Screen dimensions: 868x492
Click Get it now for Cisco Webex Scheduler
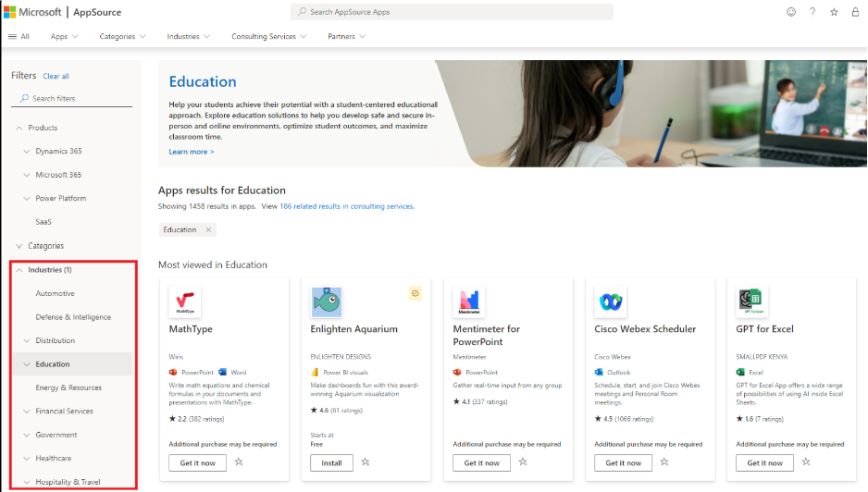(624, 463)
